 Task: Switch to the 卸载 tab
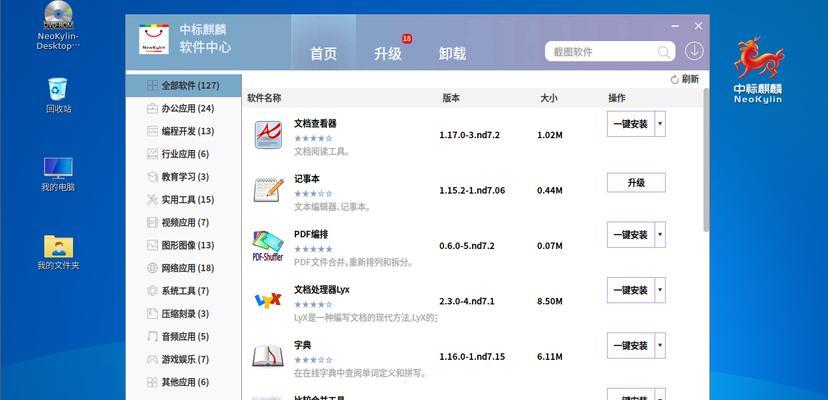453,53
